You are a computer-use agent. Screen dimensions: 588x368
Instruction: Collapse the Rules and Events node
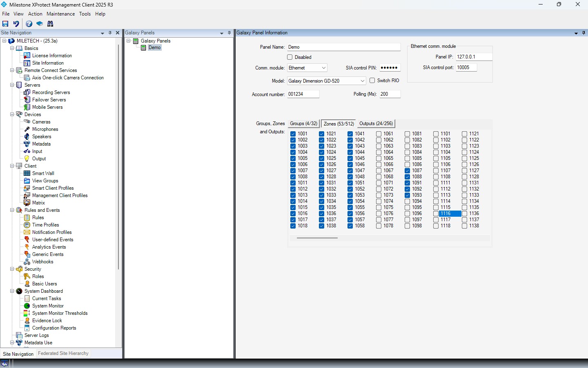(x=12, y=210)
